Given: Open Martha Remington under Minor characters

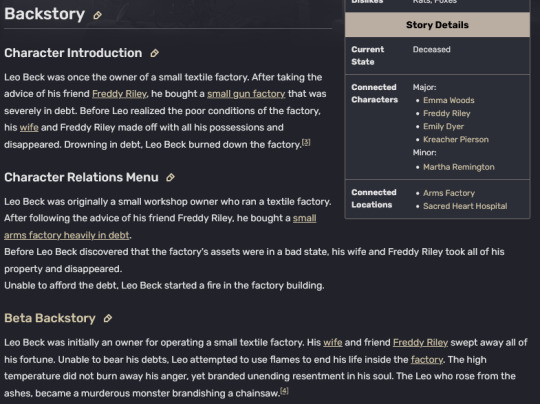Looking at the screenshot, I should pyautogui.click(x=459, y=167).
